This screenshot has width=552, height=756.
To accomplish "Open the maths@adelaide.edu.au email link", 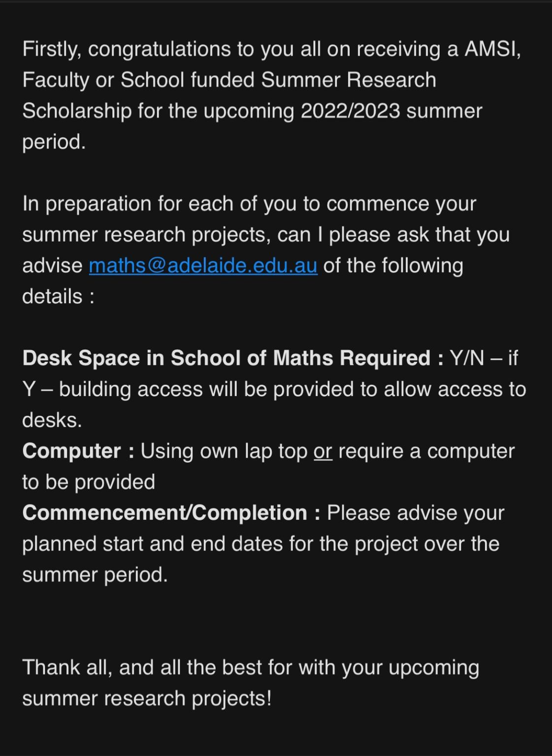I will point(203,266).
